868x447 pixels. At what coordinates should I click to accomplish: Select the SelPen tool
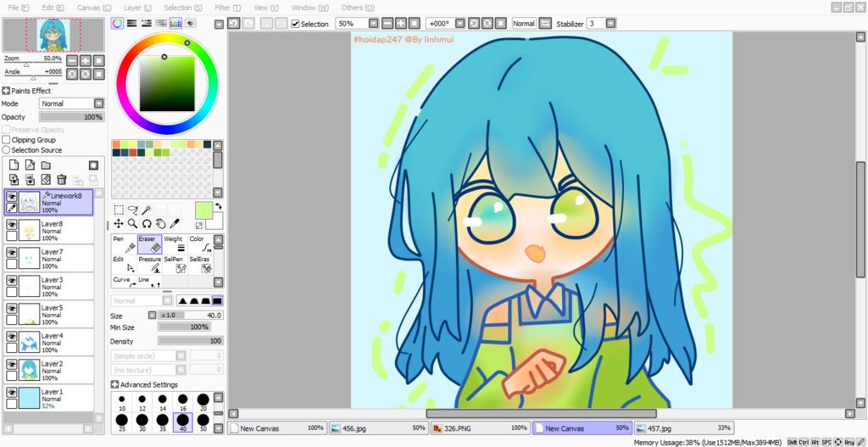coord(175,264)
